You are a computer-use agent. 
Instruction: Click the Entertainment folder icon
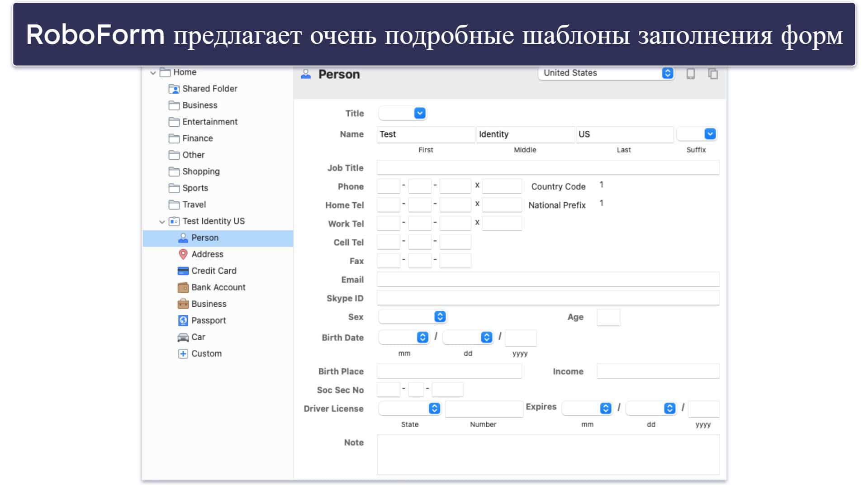point(174,122)
